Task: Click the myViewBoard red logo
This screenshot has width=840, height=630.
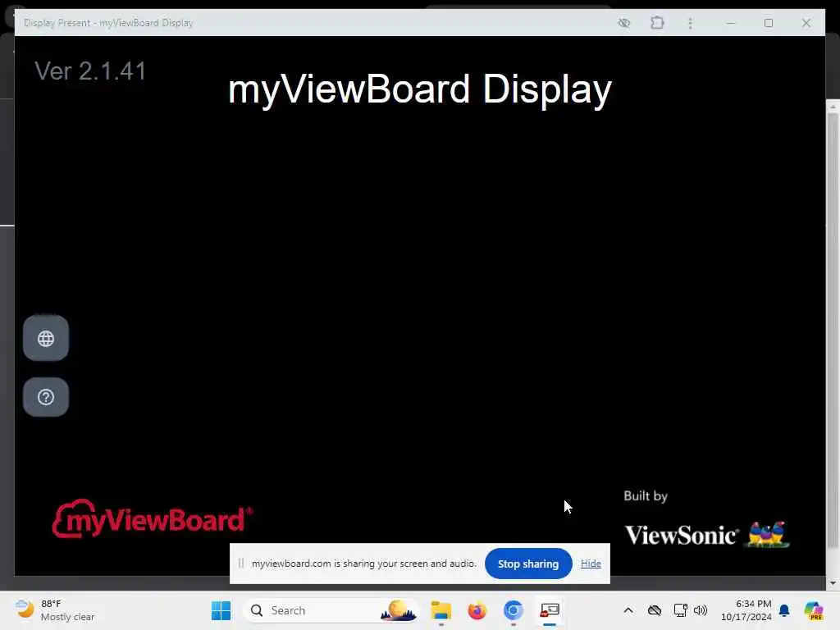Action: click(x=152, y=518)
